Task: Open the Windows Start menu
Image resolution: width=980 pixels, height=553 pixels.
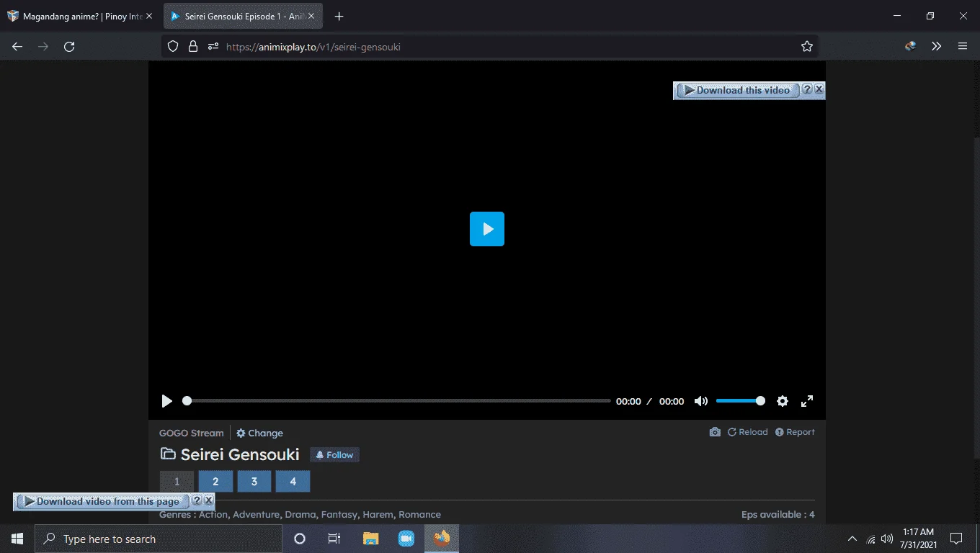Action: coord(17,539)
